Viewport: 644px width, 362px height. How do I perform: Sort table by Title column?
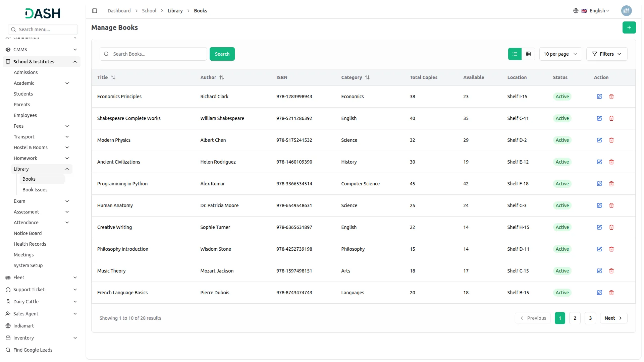pyautogui.click(x=106, y=77)
